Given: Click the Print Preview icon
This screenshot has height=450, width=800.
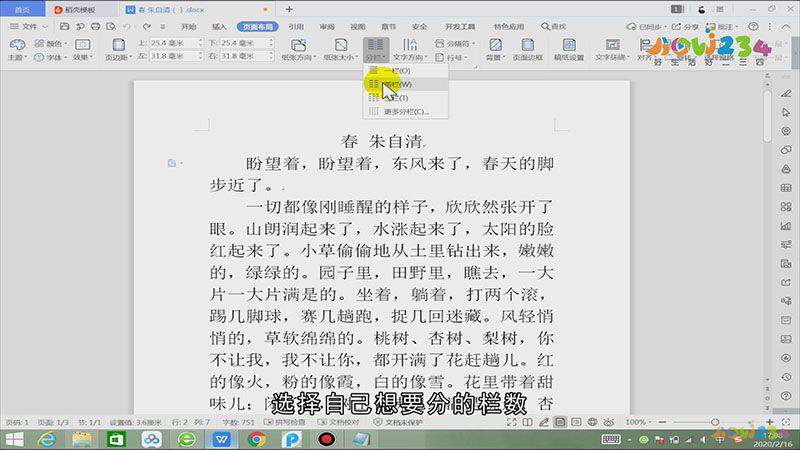Looking at the screenshot, I should point(111,26).
